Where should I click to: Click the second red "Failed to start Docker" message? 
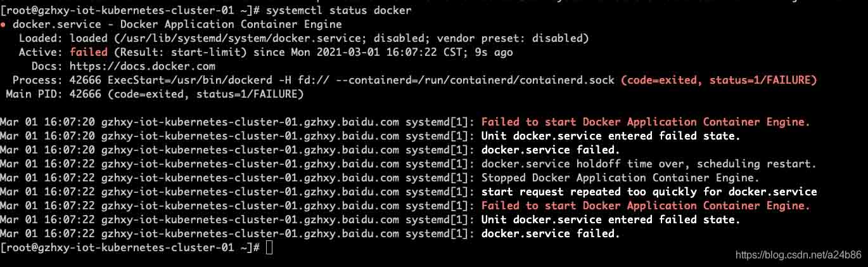tap(646, 205)
